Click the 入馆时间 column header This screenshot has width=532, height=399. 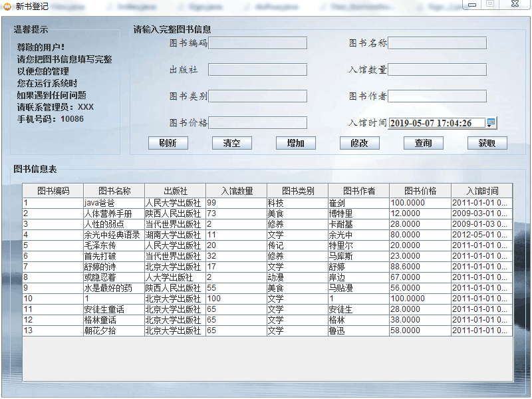pos(481,191)
